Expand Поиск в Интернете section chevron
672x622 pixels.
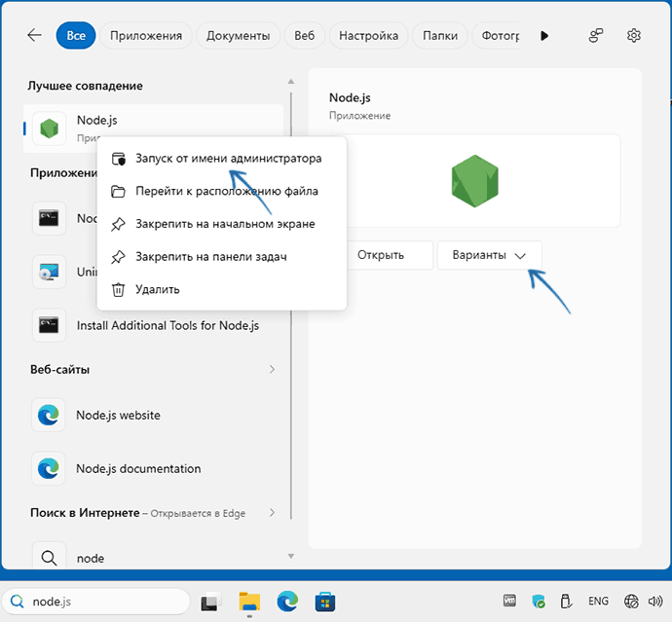pos(272,512)
